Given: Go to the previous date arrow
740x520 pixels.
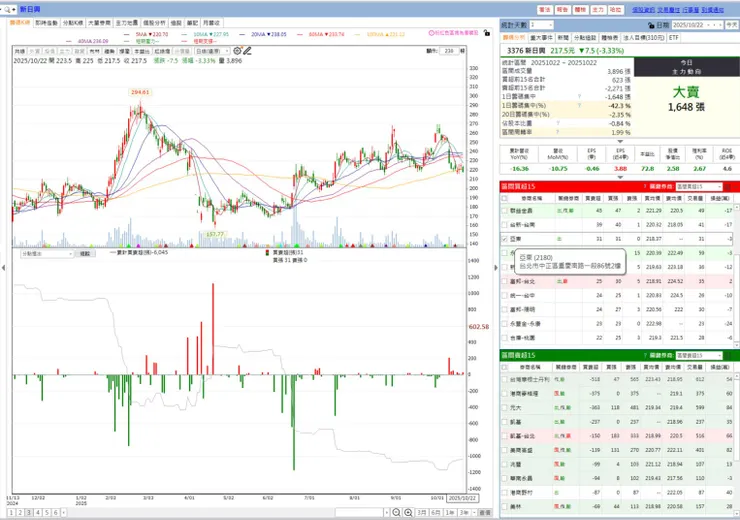Looking at the screenshot, I should [715, 25].
